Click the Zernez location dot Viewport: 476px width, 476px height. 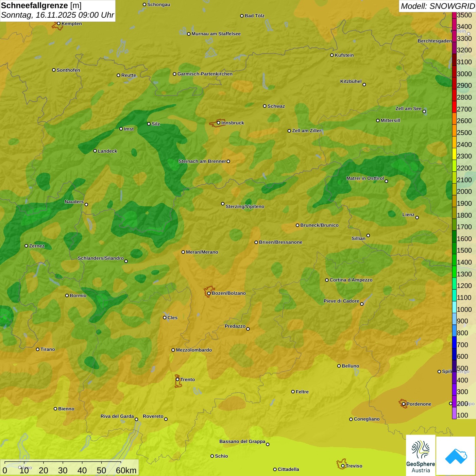(x=26, y=246)
